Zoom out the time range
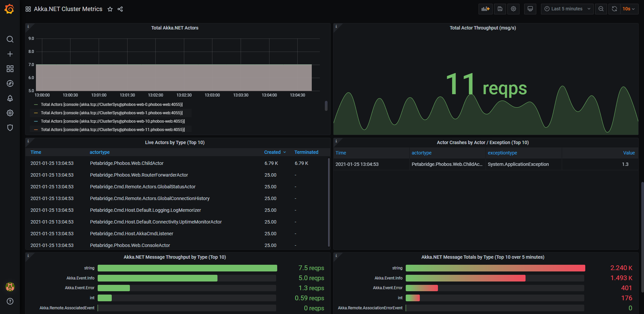Screen dimensions: 644x314 (601, 9)
